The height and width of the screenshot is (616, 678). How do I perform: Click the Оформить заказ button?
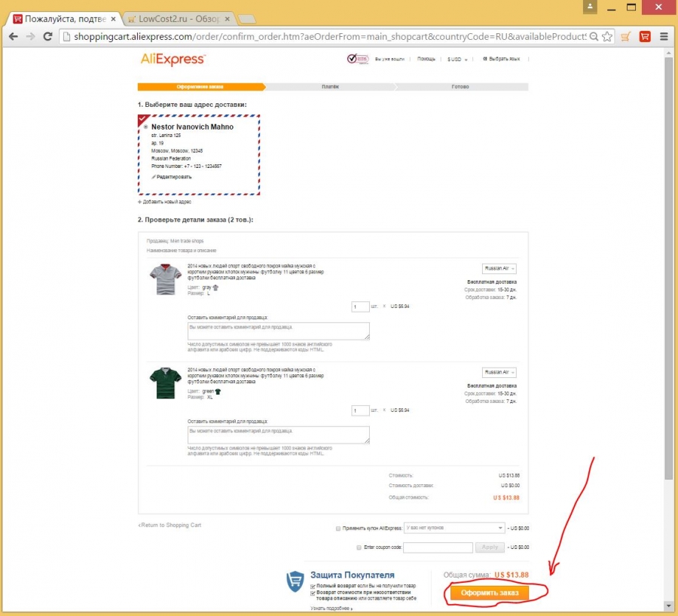[x=490, y=593]
